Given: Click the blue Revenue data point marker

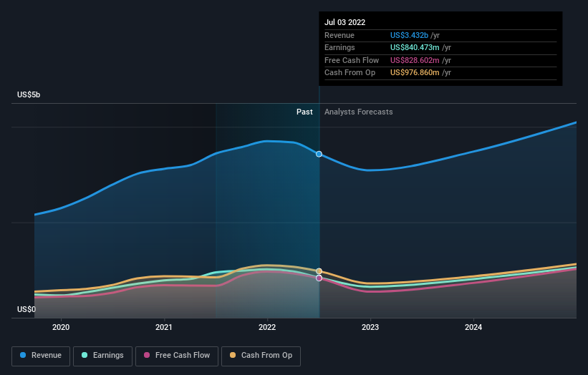Looking at the screenshot, I should click(x=319, y=154).
